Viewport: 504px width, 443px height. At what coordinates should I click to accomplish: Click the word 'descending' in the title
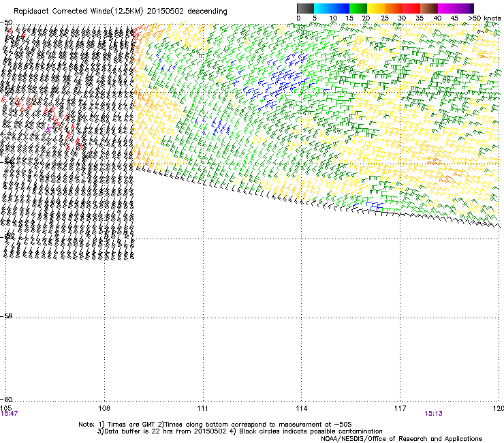tap(207, 12)
